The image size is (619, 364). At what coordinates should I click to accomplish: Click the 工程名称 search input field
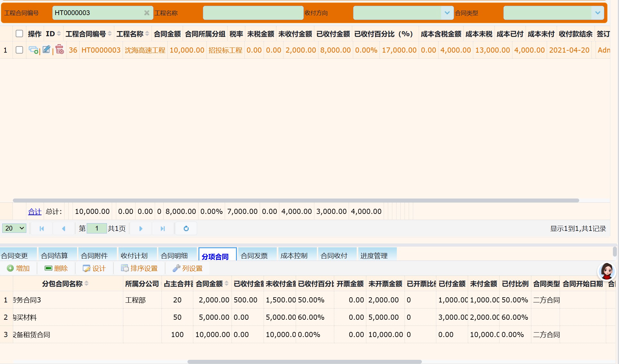coord(253,13)
